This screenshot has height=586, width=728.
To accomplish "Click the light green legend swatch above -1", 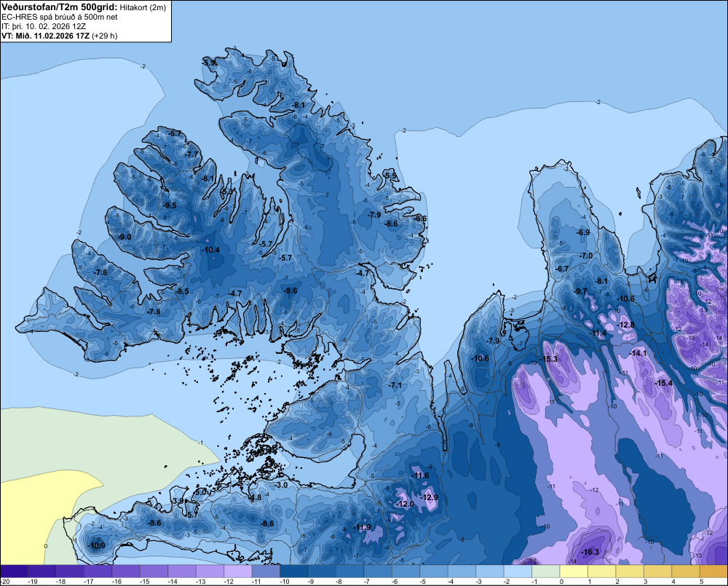I will 545,571.
